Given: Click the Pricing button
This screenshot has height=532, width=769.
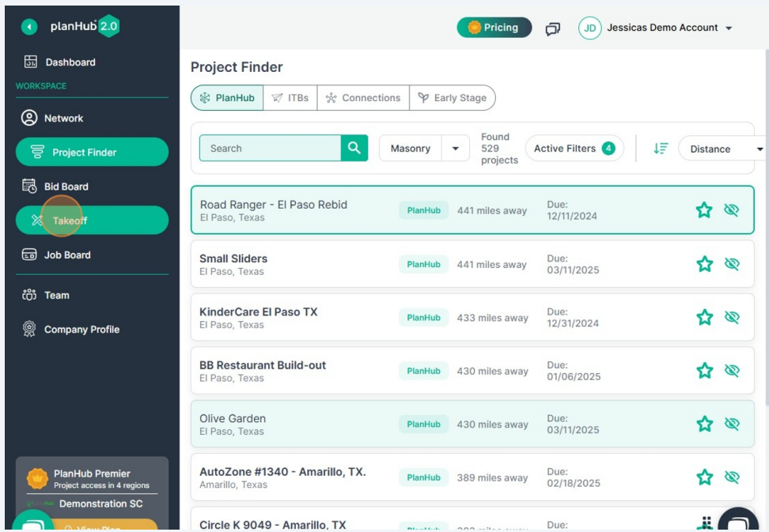Looking at the screenshot, I should 494,27.
